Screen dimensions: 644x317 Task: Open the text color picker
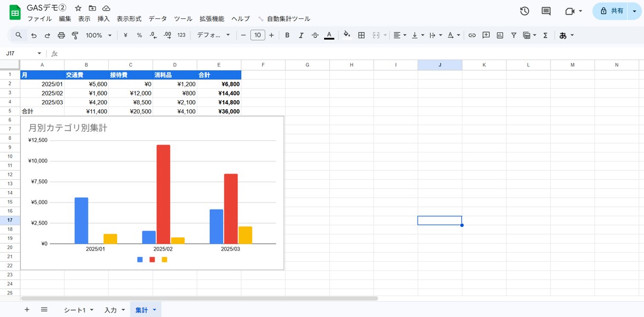(329, 35)
